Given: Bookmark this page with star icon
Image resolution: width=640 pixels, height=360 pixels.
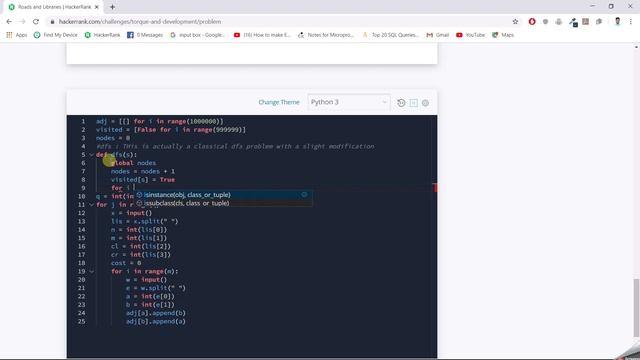Looking at the screenshot, I should pos(515,22).
